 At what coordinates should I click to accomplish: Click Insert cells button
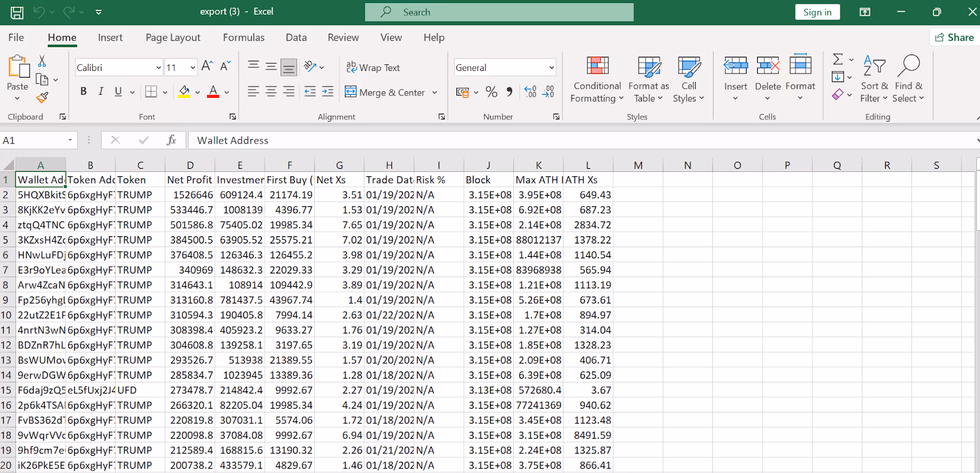click(x=736, y=78)
